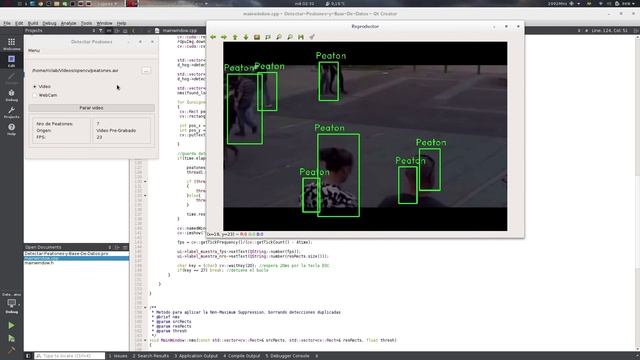640x360 pixels.
Task: Click the properties icon in Reproductor toolbar
Action: coord(312,37)
